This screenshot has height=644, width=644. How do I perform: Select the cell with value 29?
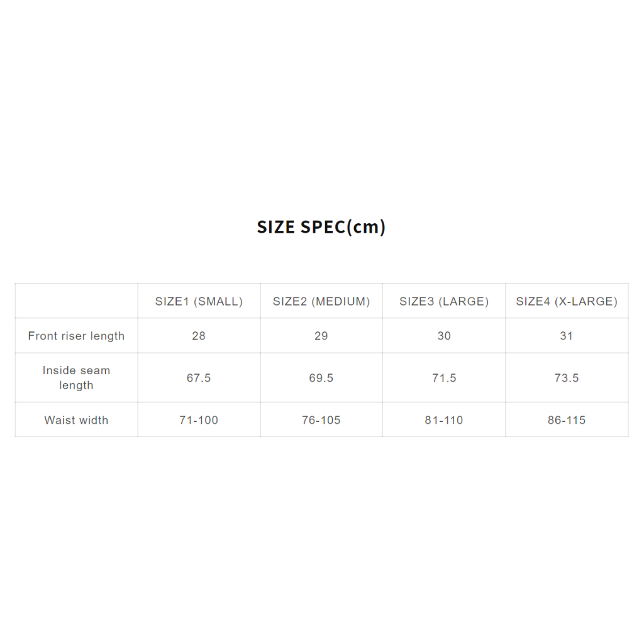click(x=321, y=336)
